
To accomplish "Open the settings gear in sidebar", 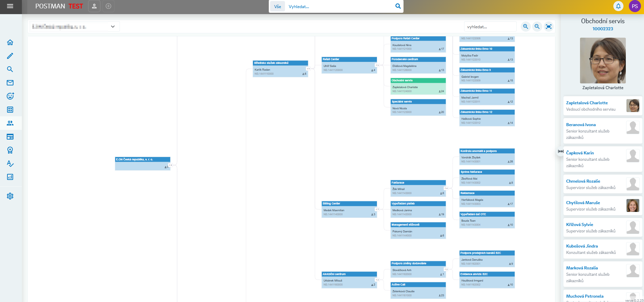I will 10,196.
